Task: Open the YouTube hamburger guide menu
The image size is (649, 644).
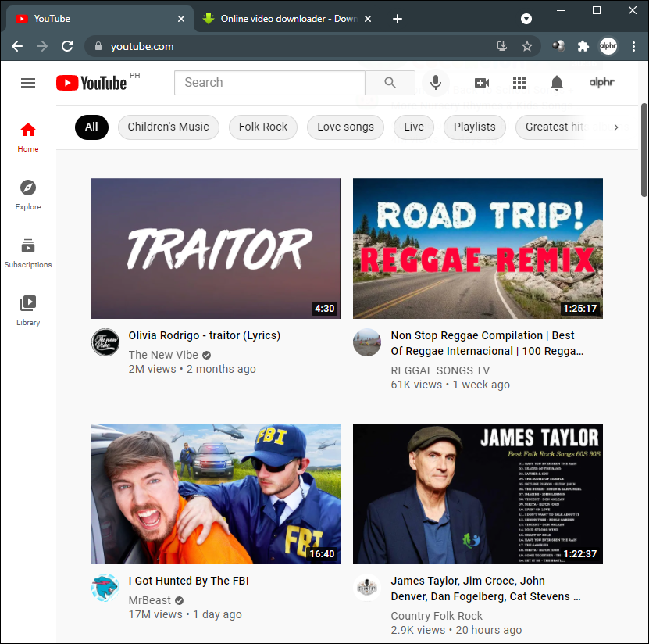Action: click(28, 83)
